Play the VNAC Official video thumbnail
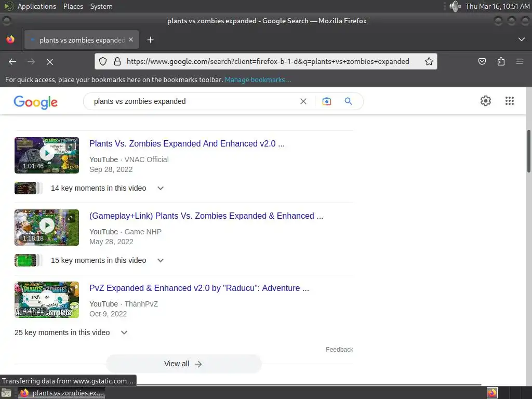This screenshot has height=399, width=532. [47, 155]
